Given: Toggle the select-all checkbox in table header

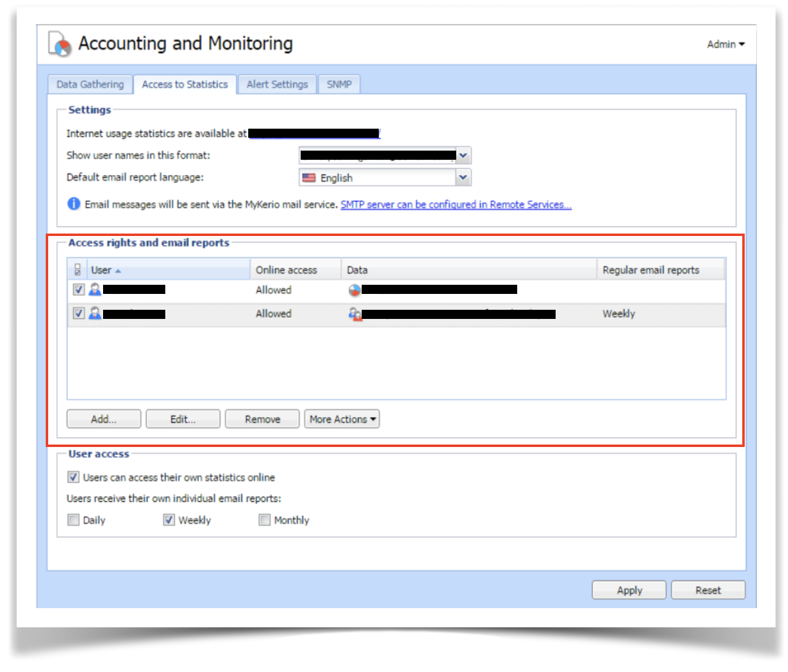Looking at the screenshot, I should (77, 270).
